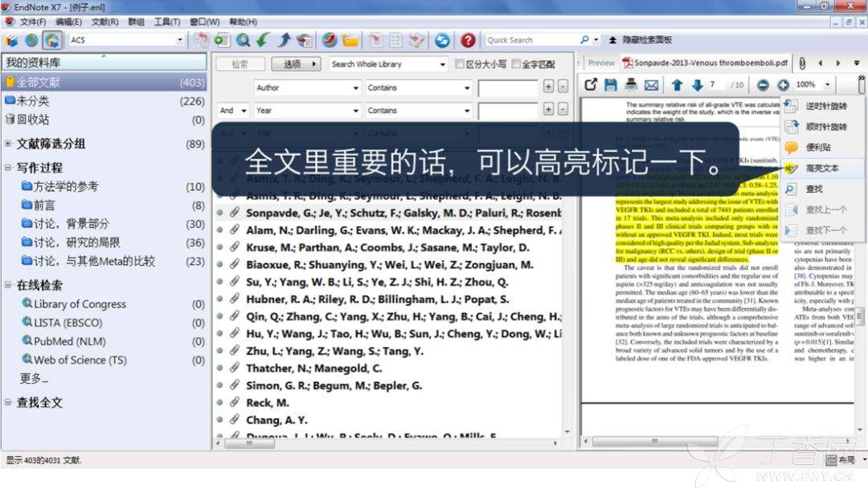Choose 高亮文本 from the PDF tools menu
Viewport: 868px width, 497px height.
tap(823, 168)
